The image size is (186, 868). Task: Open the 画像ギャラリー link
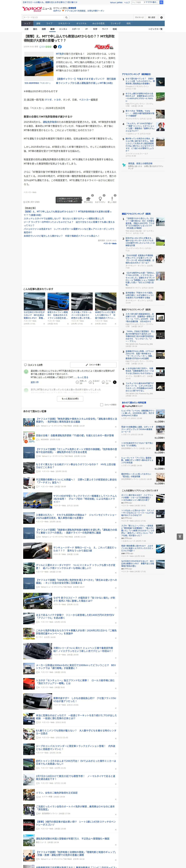[x=86, y=81]
